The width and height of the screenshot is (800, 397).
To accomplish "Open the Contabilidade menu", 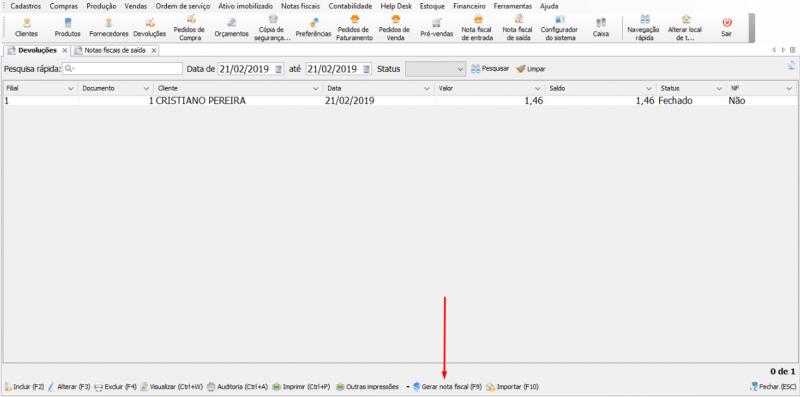I will click(351, 7).
